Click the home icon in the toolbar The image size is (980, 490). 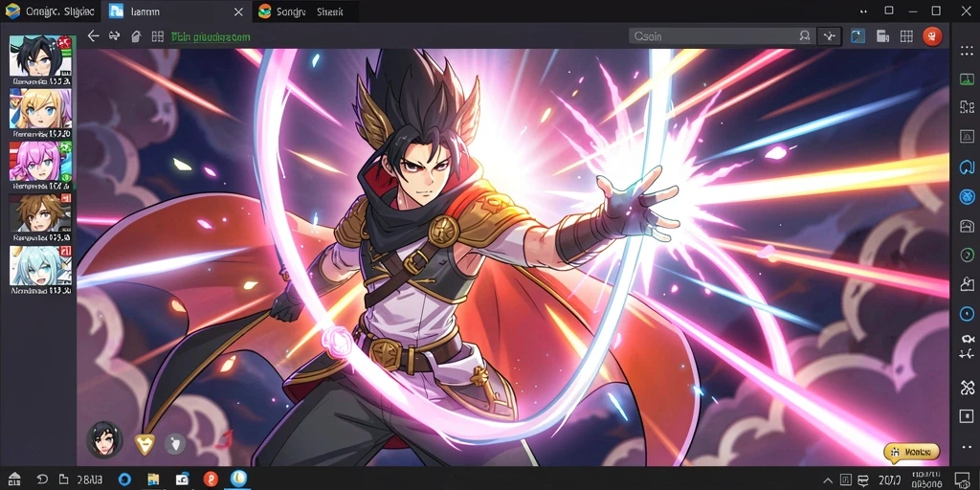pos(136,36)
